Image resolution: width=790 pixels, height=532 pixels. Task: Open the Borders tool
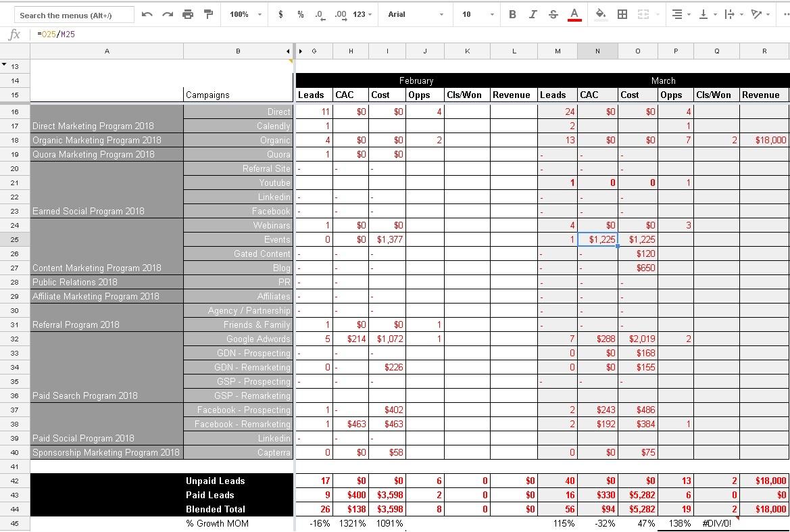[x=622, y=15]
